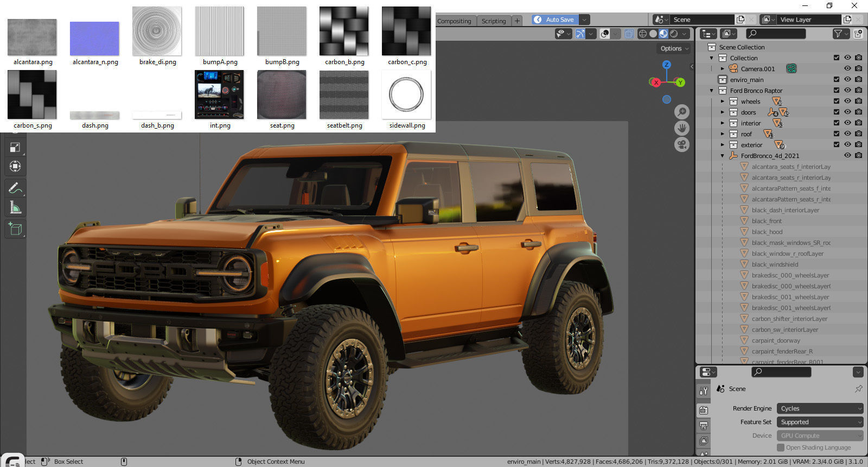Switch to solid viewport shading

[653, 34]
